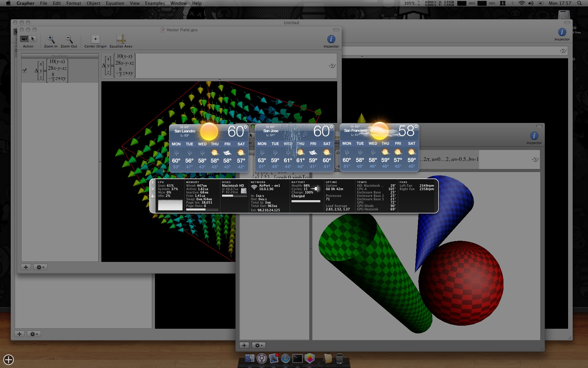
Task: Click the Zoom Out magnifier icon
Action: click(69, 39)
